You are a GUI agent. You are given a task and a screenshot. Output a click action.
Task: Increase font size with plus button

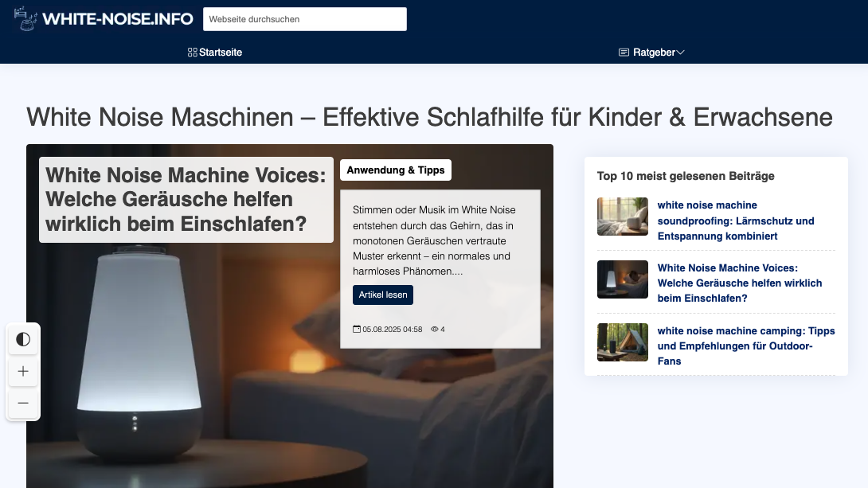[23, 372]
